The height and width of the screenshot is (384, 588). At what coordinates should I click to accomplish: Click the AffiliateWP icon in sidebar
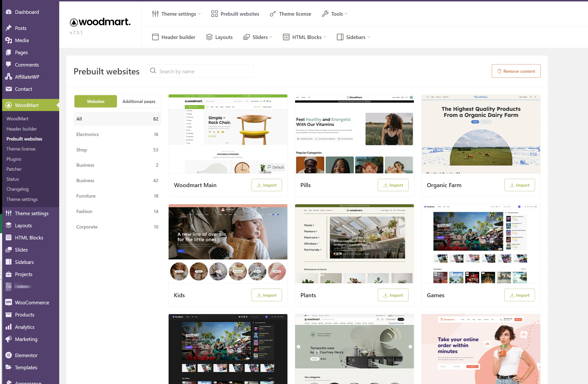coord(9,77)
